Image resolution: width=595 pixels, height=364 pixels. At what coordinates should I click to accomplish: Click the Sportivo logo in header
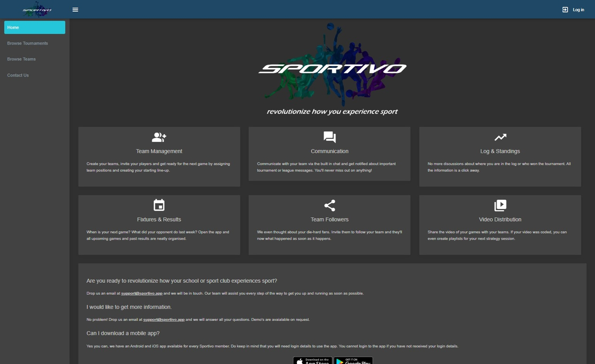tap(37, 9)
